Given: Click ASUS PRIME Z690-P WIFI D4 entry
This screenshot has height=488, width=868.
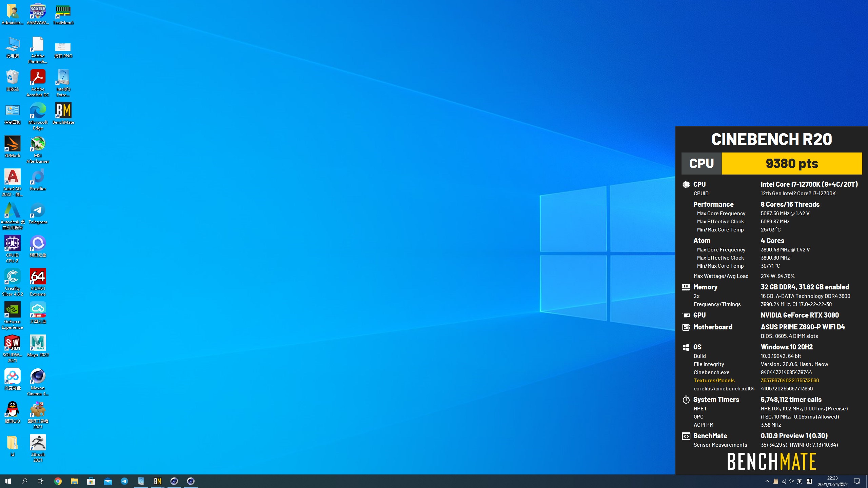Looking at the screenshot, I should point(803,327).
